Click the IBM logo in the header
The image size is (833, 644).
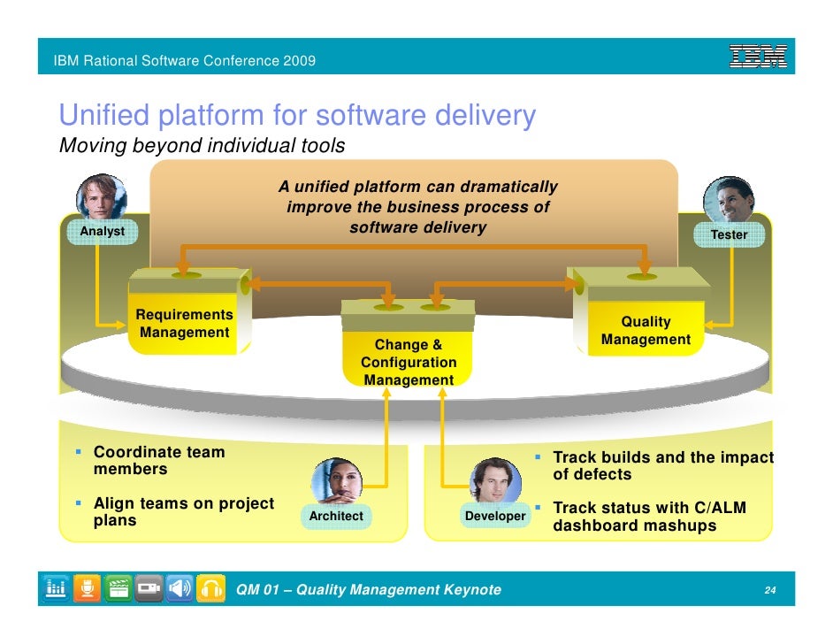tap(758, 57)
